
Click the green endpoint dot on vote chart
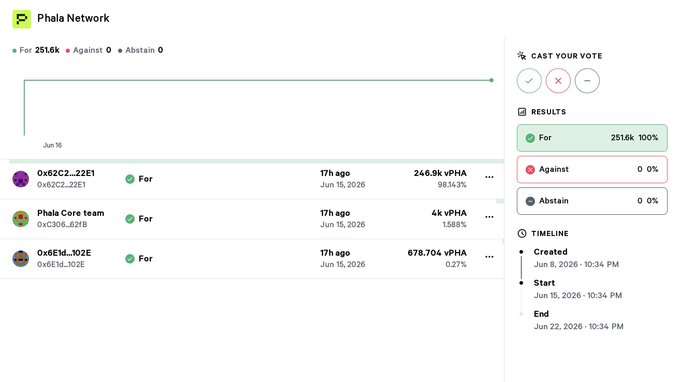pyautogui.click(x=491, y=80)
